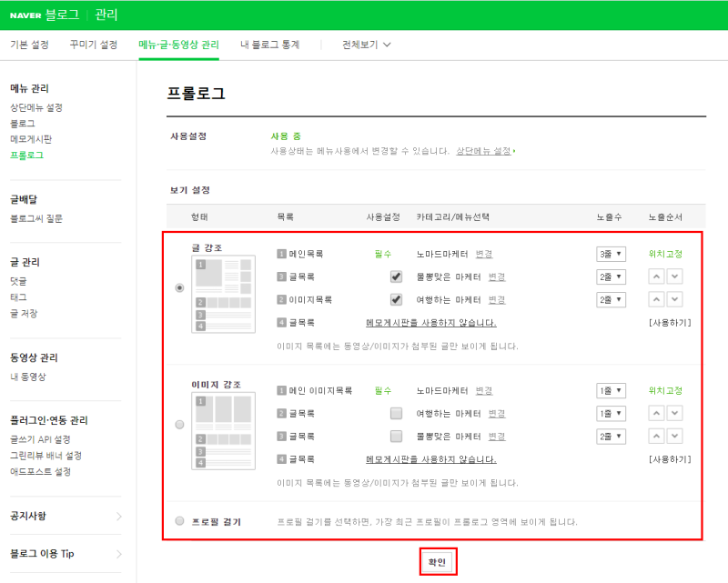Click 메모게시판을 사용하지 않습니다 link in 이미지 강조
This screenshot has width=728, height=583.
coord(431,459)
